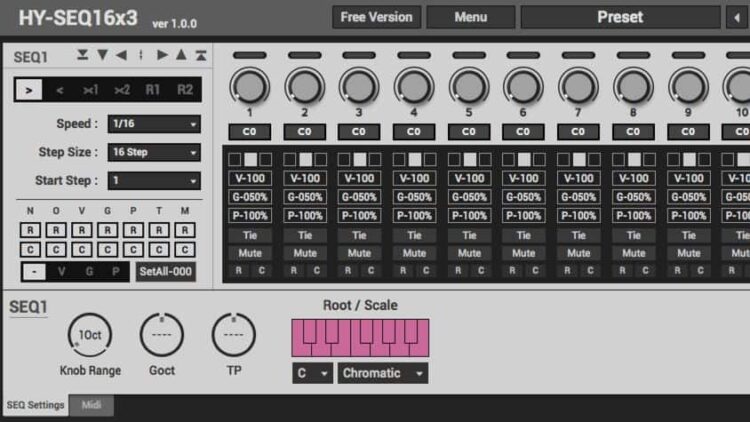Viewport: 750px width, 422px height.
Task: Open the Menu button
Action: click(x=471, y=17)
